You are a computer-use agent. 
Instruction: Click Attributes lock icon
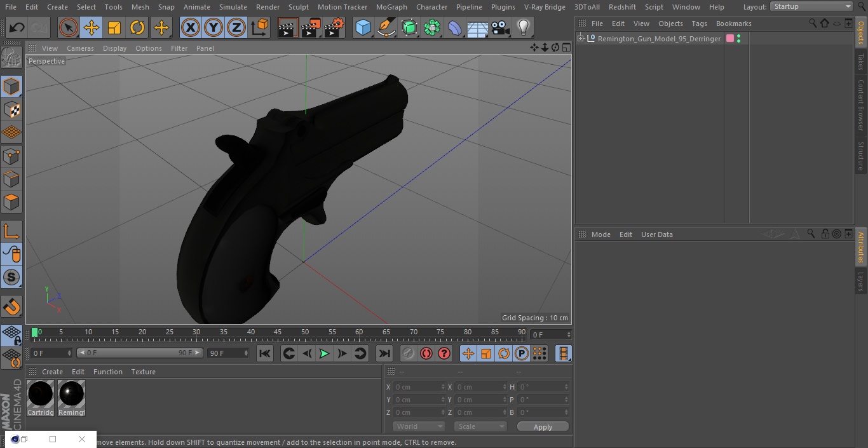coord(824,234)
